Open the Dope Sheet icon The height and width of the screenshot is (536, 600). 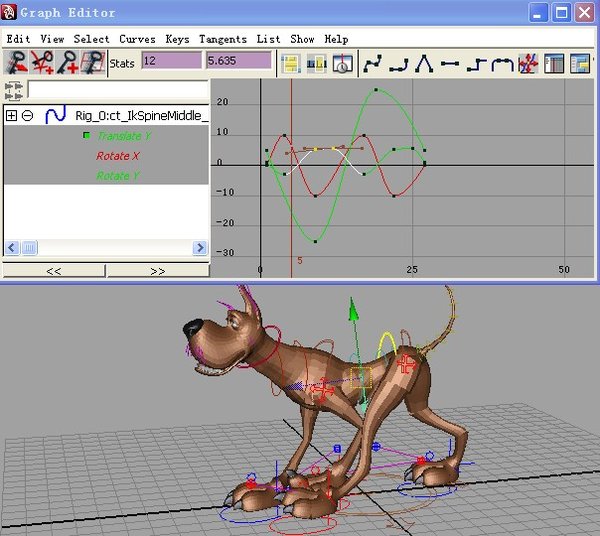[554, 64]
